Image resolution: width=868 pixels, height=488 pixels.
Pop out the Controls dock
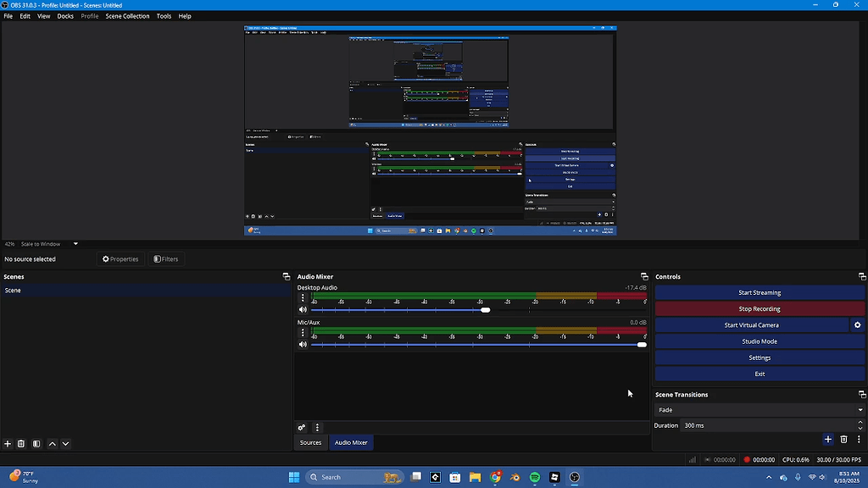[862, 277]
